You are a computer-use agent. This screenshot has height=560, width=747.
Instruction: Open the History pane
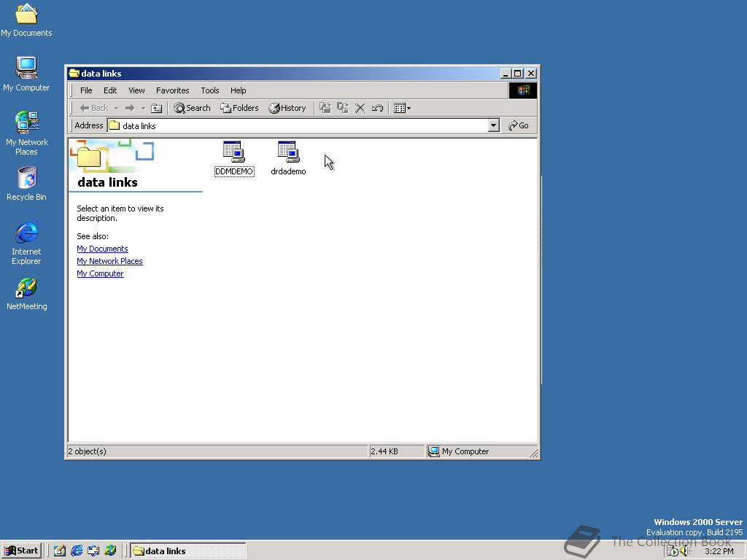pos(287,108)
